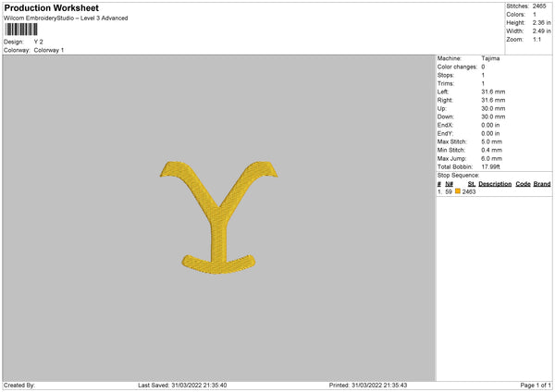
Task: Click the 'Stop Sequence:' heading
Action: pos(458,176)
